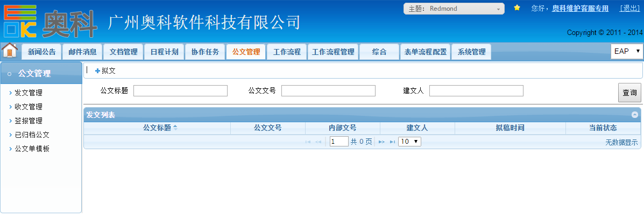Click the yellow star favorite icon
The image size is (644, 217).
coord(517,8)
